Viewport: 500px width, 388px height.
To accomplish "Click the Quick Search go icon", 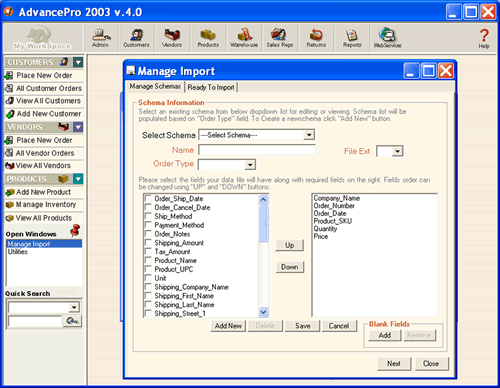I will (x=72, y=321).
